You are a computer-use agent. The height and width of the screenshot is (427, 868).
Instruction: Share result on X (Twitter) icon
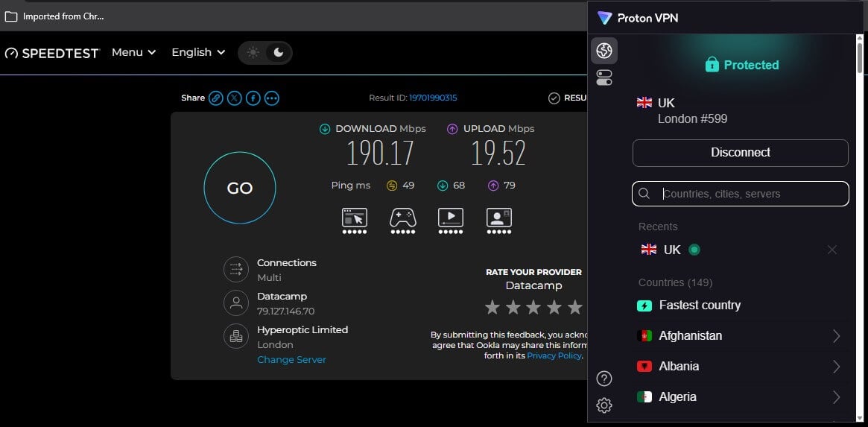pyautogui.click(x=234, y=98)
